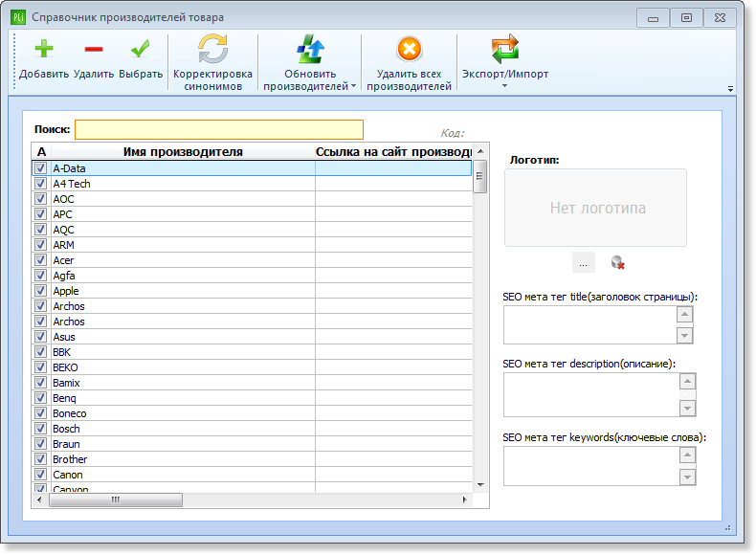Toggle the Asus row checkbox
The height and width of the screenshot is (555, 756).
40,337
